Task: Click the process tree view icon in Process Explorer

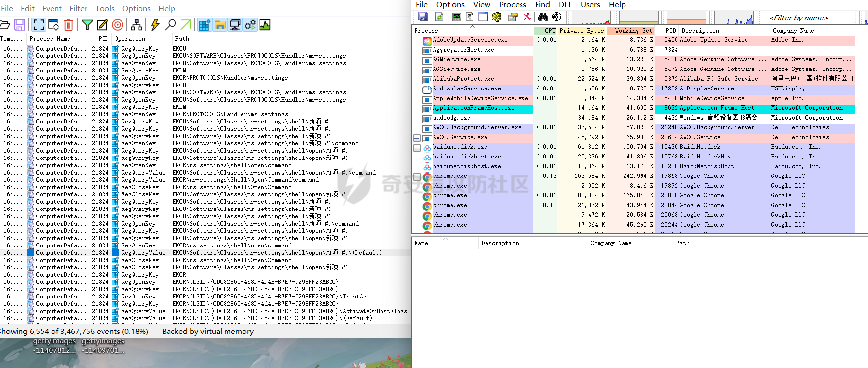Action: (469, 17)
